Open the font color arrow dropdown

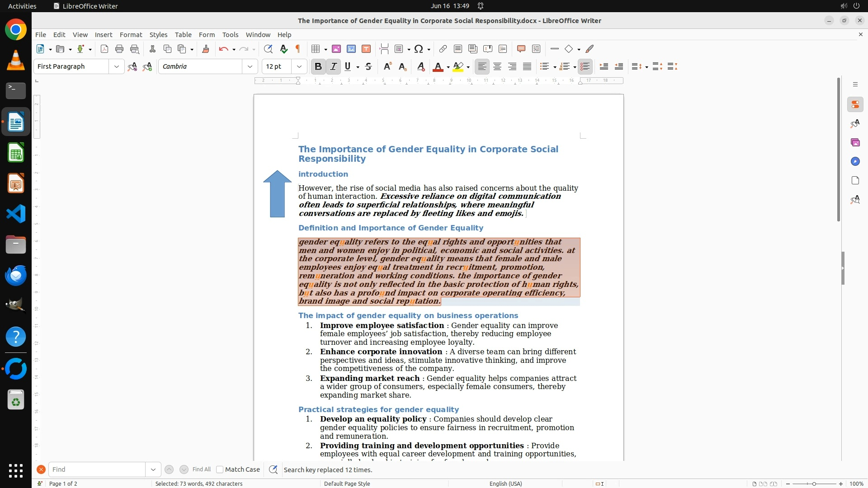coord(448,67)
